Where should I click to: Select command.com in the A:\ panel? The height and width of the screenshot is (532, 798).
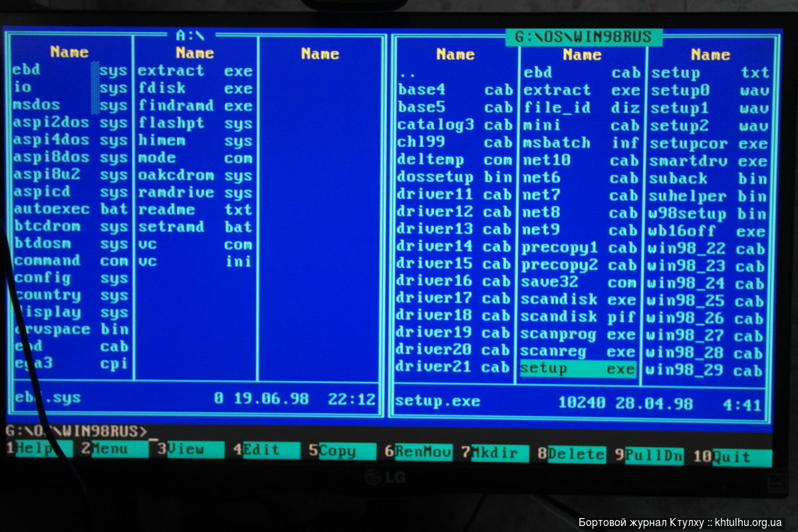point(70,261)
